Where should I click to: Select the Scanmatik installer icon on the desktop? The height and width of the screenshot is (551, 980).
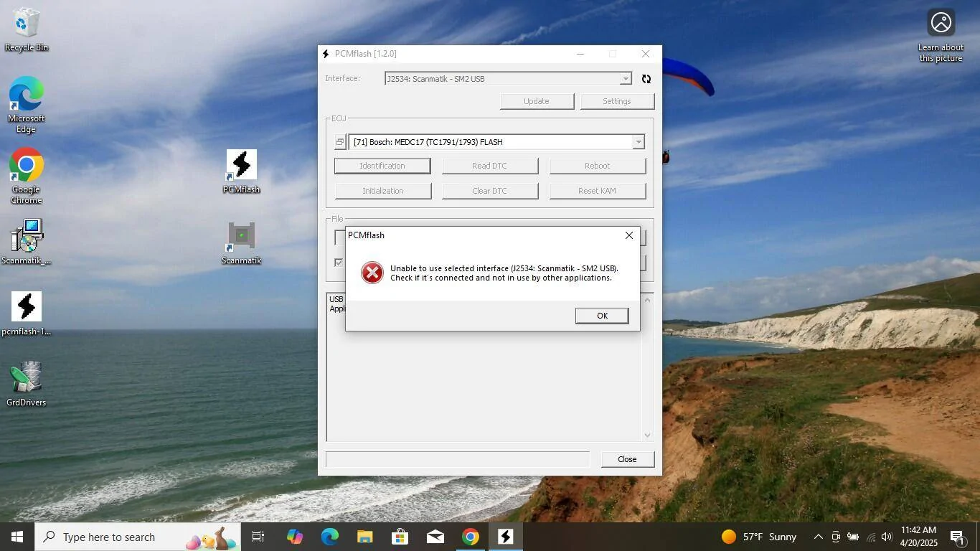27,242
